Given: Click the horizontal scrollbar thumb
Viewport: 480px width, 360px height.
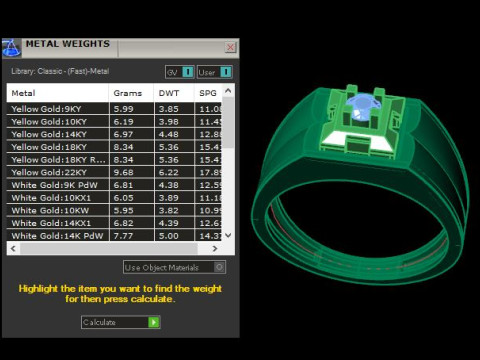Looking at the screenshot, I should 109,249.
